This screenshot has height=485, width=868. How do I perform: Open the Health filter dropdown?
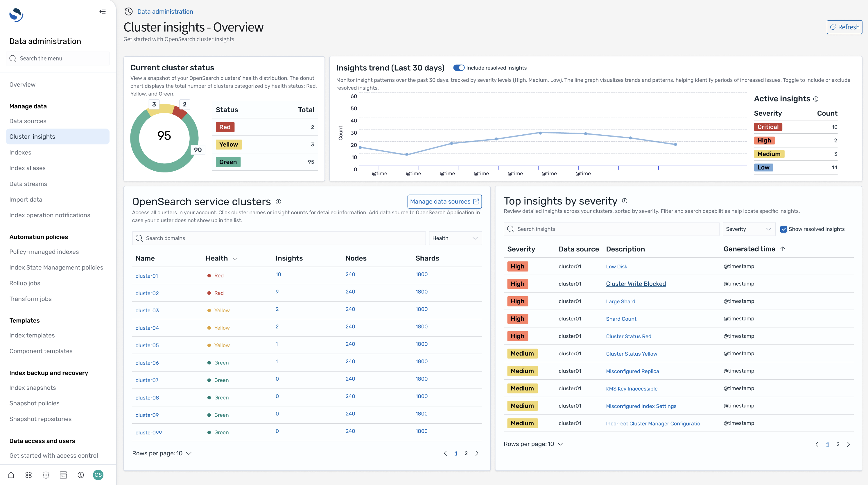455,238
